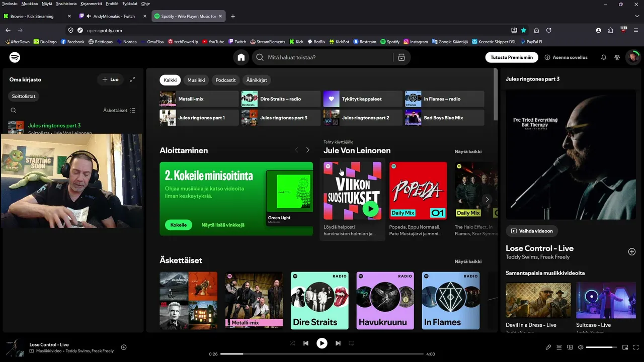Open the Muokkaa menu
Screen dimensions: 644x362
pyautogui.click(x=29, y=4)
